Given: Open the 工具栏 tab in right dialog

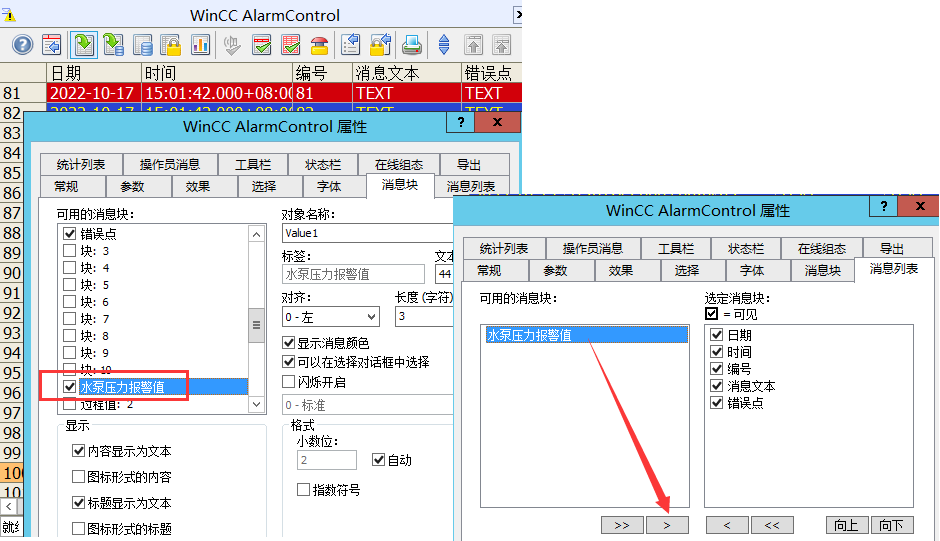Looking at the screenshot, I should [676, 248].
